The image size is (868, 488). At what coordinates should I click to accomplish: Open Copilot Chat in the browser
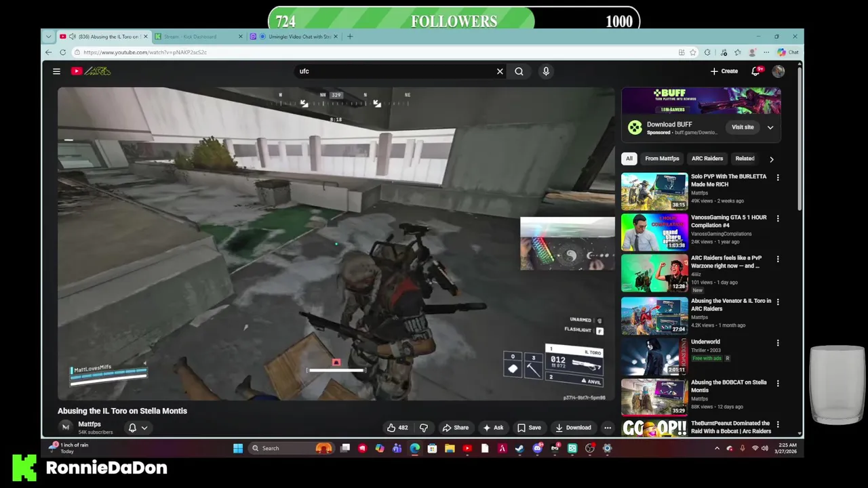[788, 52]
